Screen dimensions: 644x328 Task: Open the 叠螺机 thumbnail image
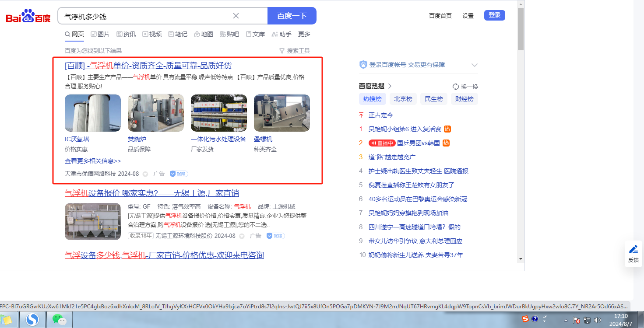(x=282, y=113)
